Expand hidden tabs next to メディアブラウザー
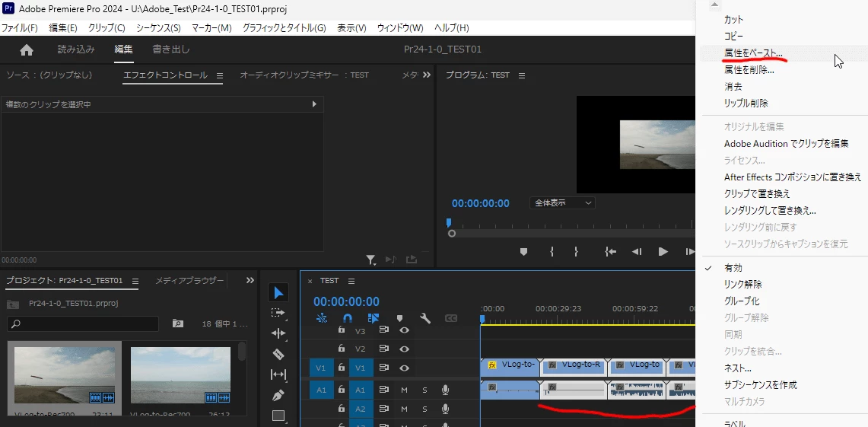 pyautogui.click(x=250, y=281)
